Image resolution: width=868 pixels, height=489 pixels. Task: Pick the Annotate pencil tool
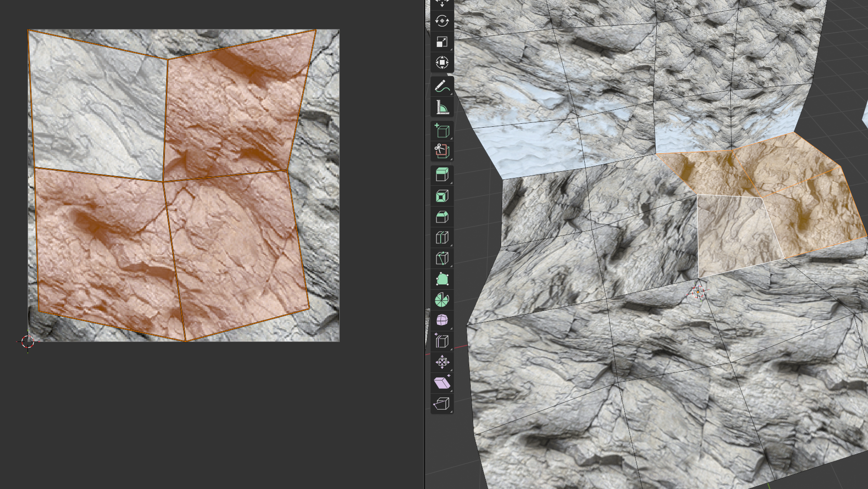tap(442, 87)
